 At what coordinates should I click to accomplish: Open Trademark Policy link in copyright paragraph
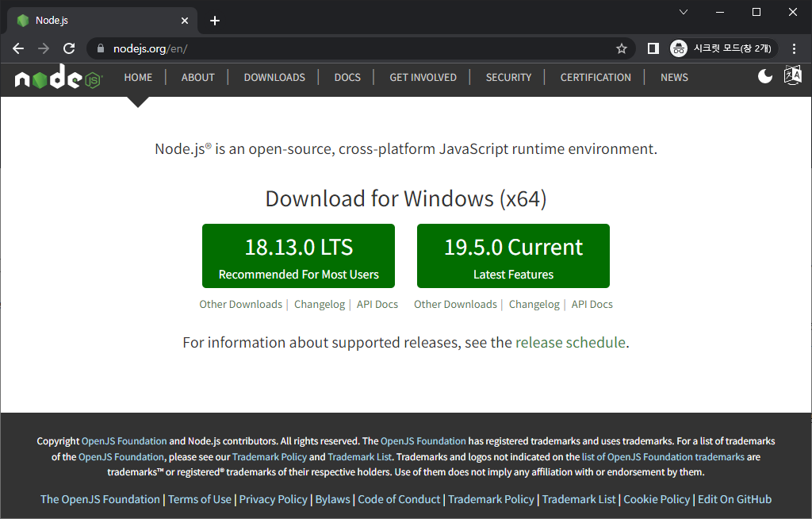270,457
